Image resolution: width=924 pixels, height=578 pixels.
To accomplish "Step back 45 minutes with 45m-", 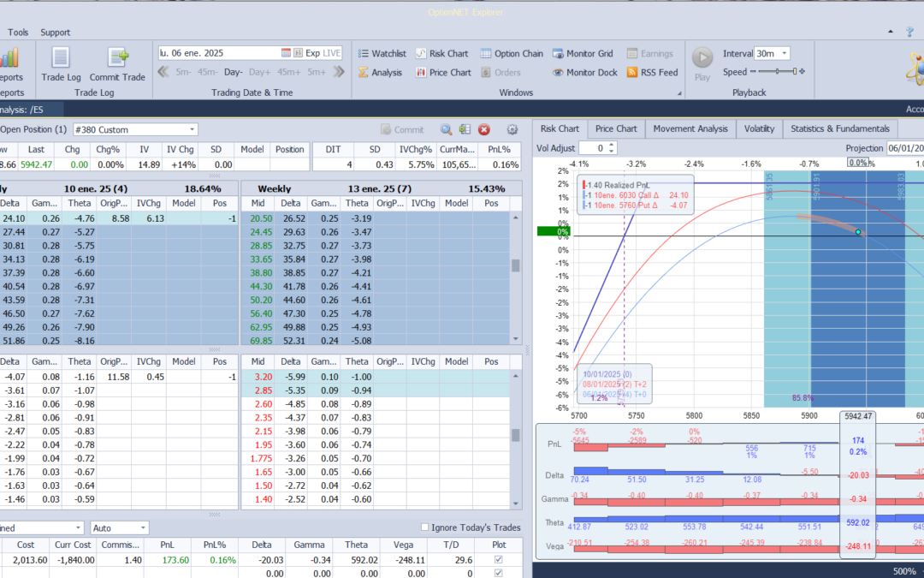I will pyautogui.click(x=207, y=72).
